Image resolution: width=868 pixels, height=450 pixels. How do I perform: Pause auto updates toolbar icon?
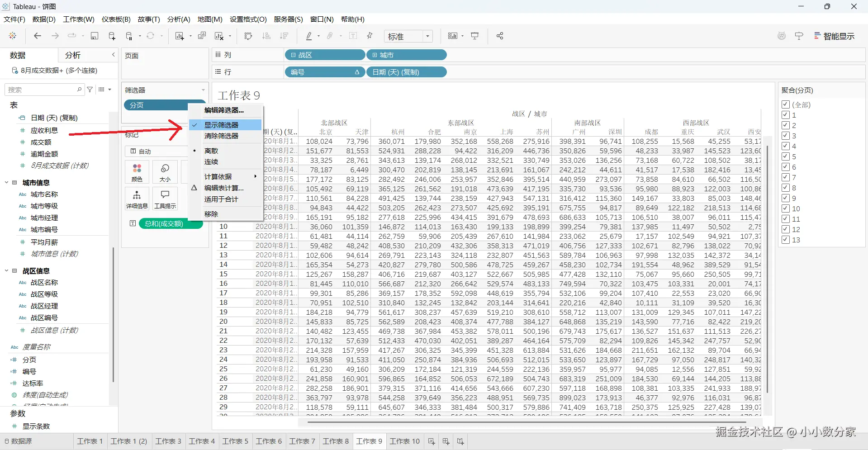tap(129, 36)
